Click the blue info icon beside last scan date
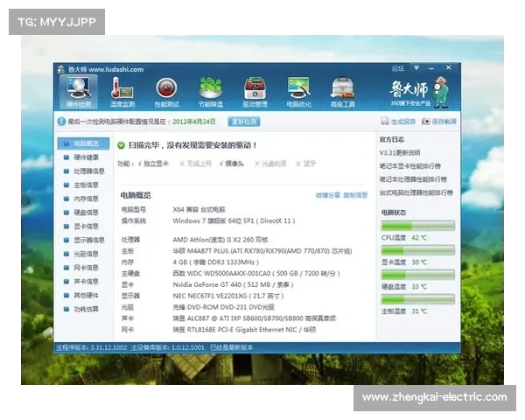The width and height of the screenshot is (525, 420). click(61, 122)
